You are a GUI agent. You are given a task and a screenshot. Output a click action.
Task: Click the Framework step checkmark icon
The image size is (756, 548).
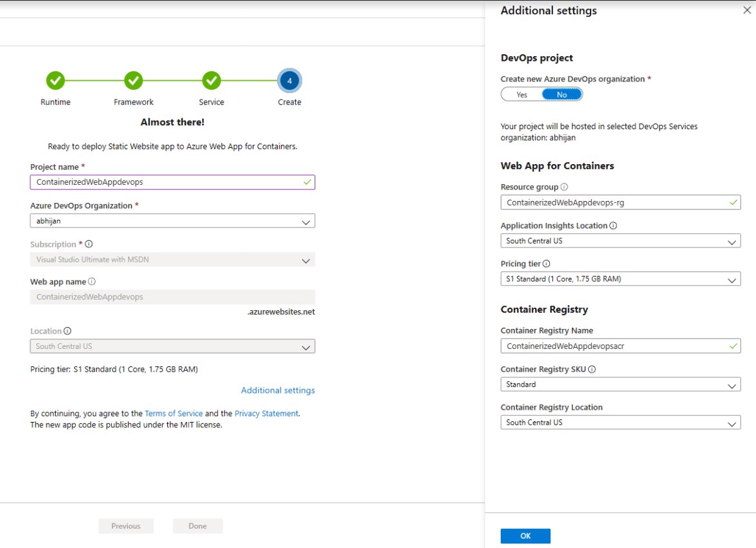[x=134, y=81]
